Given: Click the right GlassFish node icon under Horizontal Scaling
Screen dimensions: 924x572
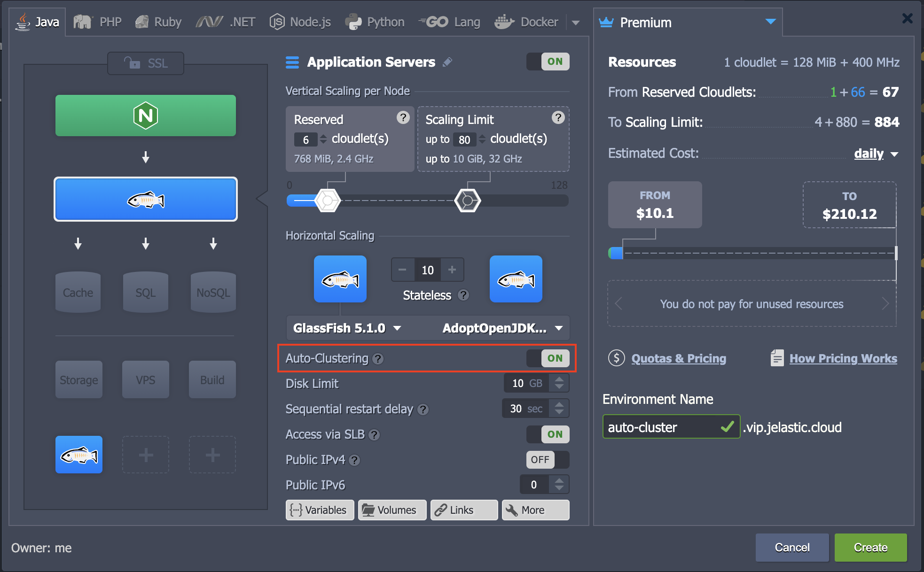Looking at the screenshot, I should (516, 279).
